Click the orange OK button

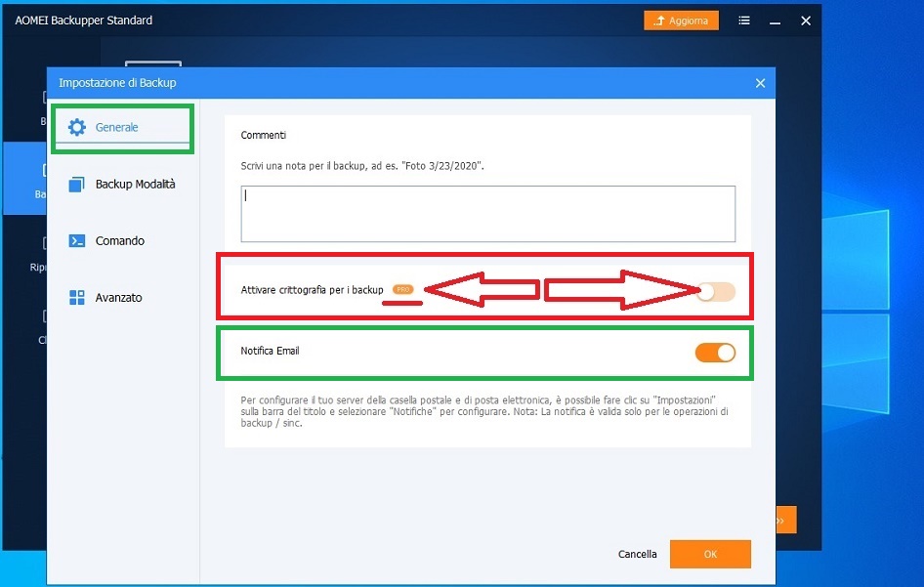(710, 554)
